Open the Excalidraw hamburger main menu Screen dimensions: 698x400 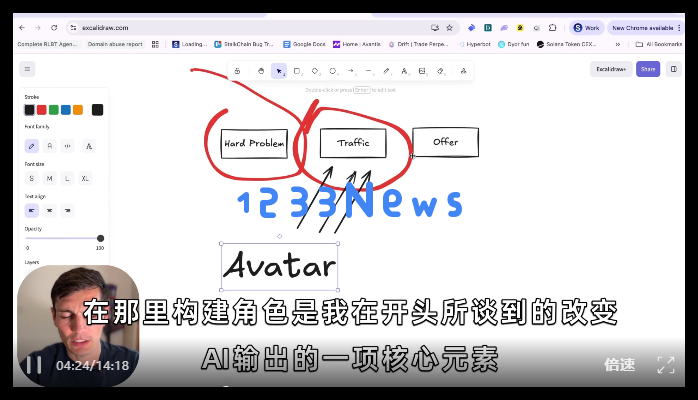click(x=27, y=69)
